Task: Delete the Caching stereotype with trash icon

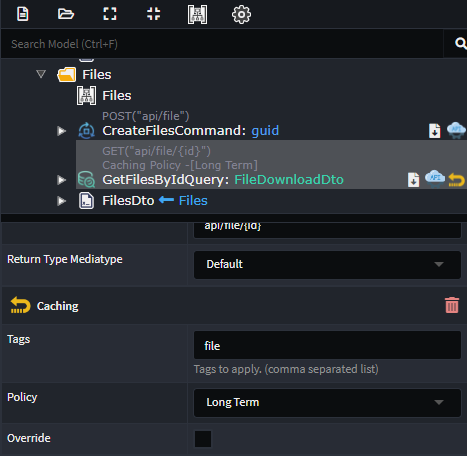Action: coord(452,305)
